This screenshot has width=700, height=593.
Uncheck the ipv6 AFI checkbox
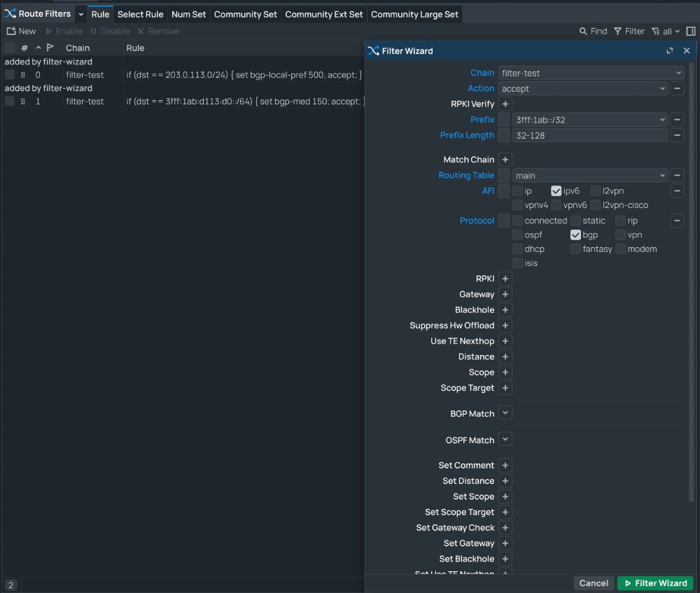[556, 191]
